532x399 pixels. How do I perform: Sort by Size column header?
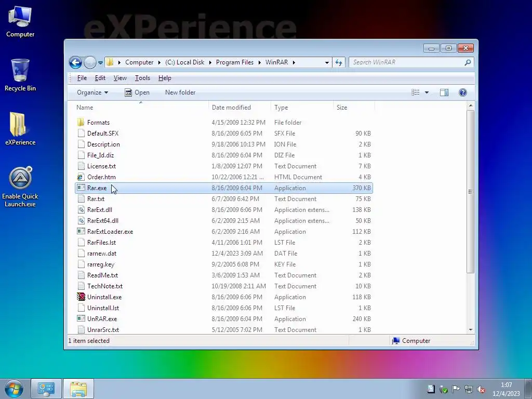coord(354,108)
